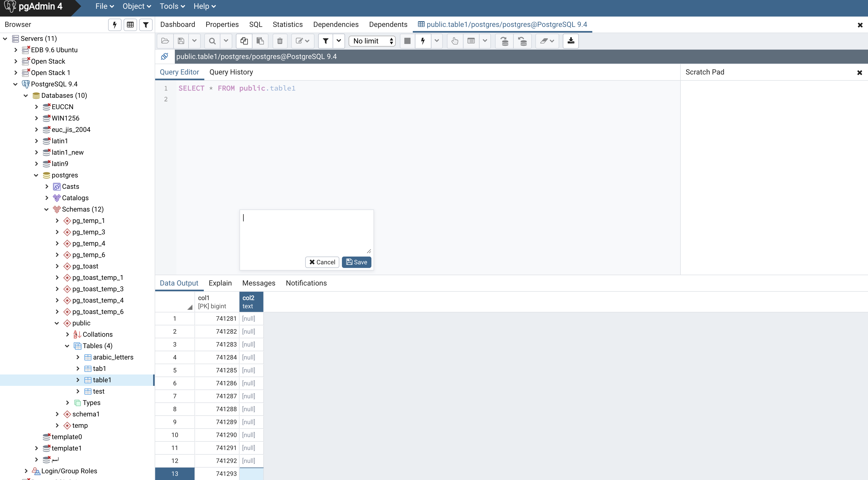Click row number 13 header in grid
The width and height of the screenshot is (868, 480).
click(x=175, y=474)
